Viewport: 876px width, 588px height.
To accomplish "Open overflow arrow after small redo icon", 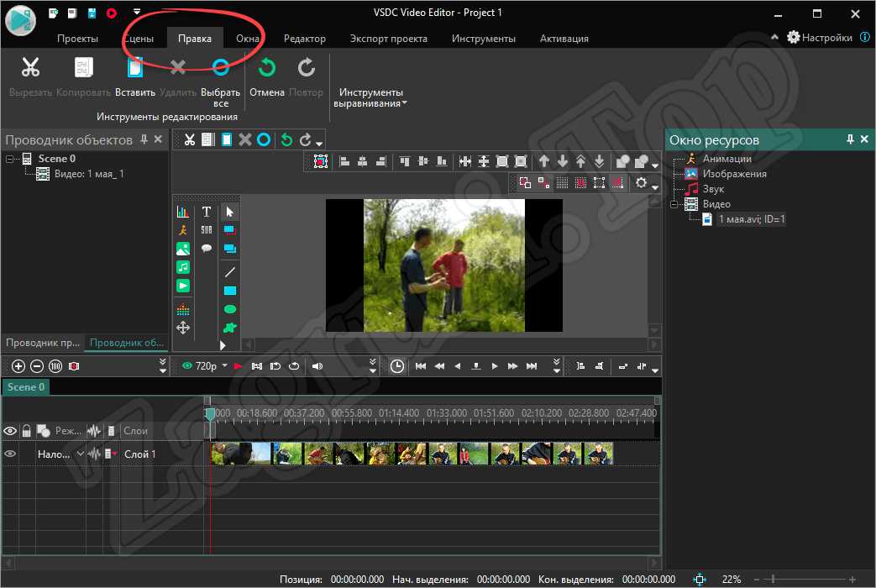I will [319, 143].
